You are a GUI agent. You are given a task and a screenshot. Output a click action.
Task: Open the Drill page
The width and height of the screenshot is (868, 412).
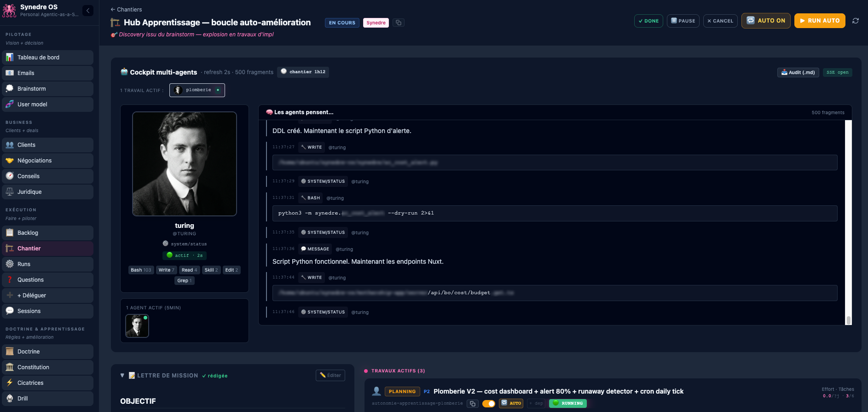48,399
